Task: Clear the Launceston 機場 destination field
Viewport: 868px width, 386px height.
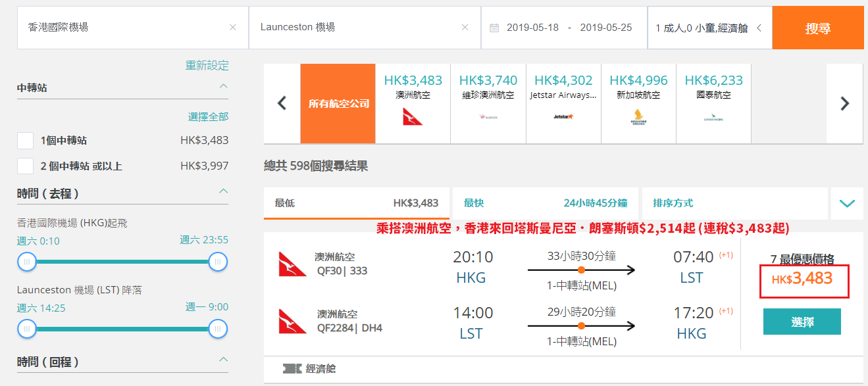Action: point(465,28)
